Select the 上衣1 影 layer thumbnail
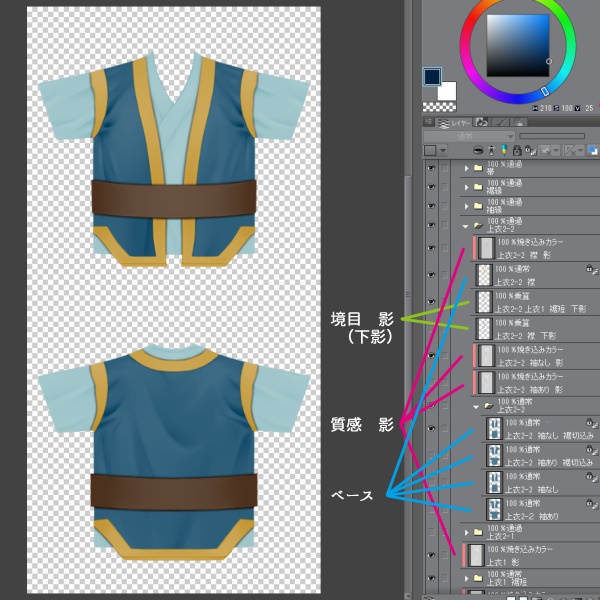Viewport: 600px width, 600px height. tap(476, 555)
